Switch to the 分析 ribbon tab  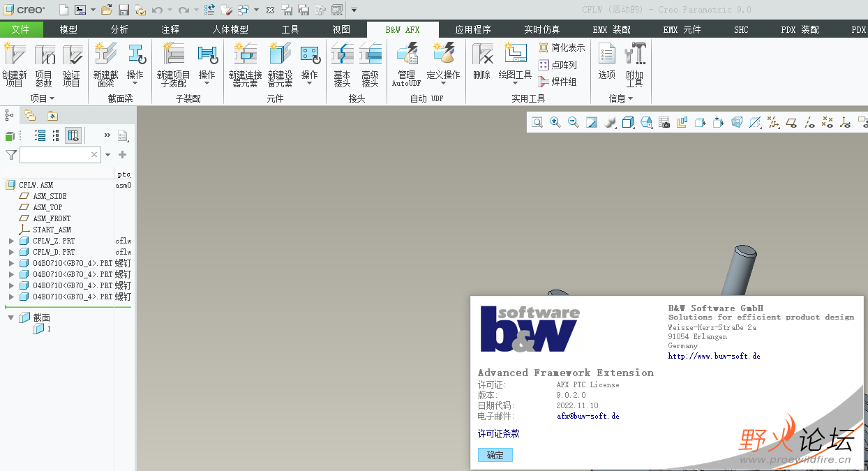pos(119,29)
